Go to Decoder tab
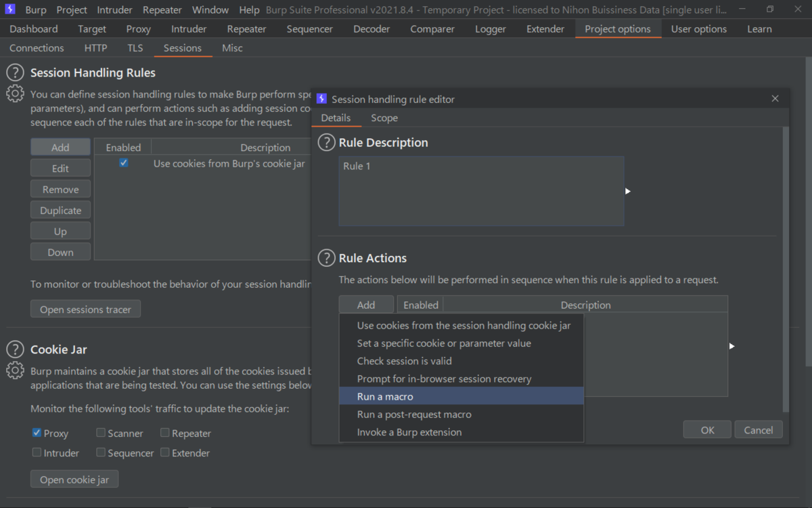 371,29
